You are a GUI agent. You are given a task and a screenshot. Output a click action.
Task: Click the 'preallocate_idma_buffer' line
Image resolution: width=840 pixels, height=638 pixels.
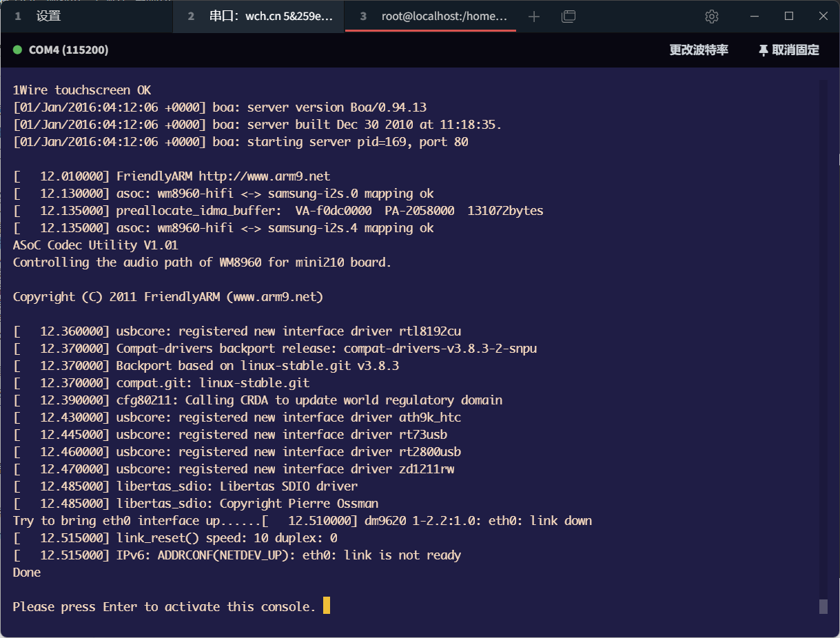(278, 211)
